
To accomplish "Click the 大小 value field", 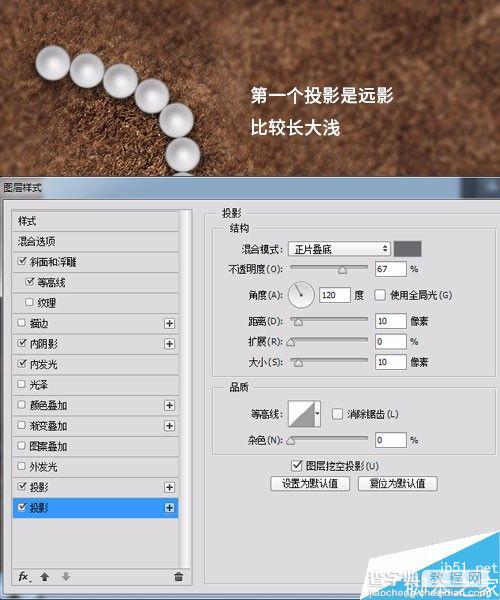I will [390, 362].
